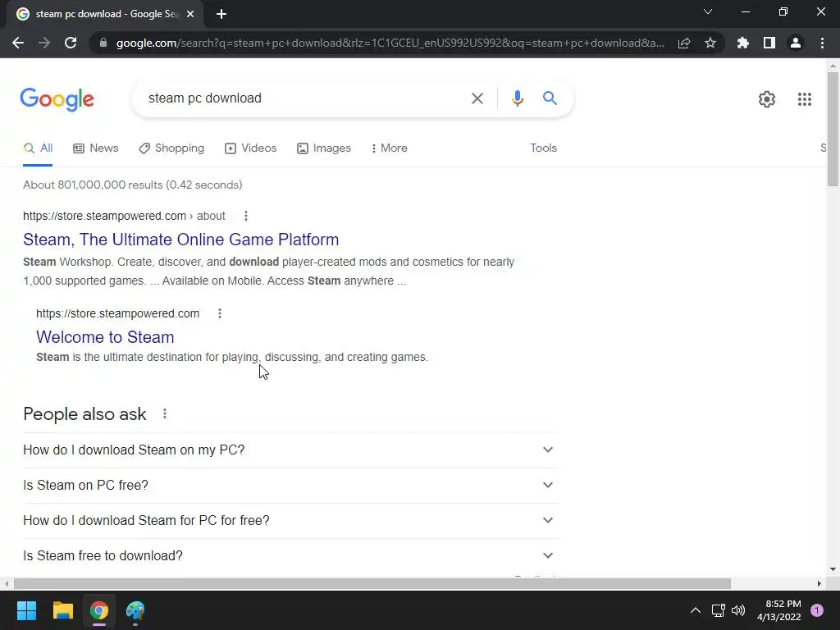840x630 pixels.
Task: Open the More search categories menu
Action: (390, 148)
